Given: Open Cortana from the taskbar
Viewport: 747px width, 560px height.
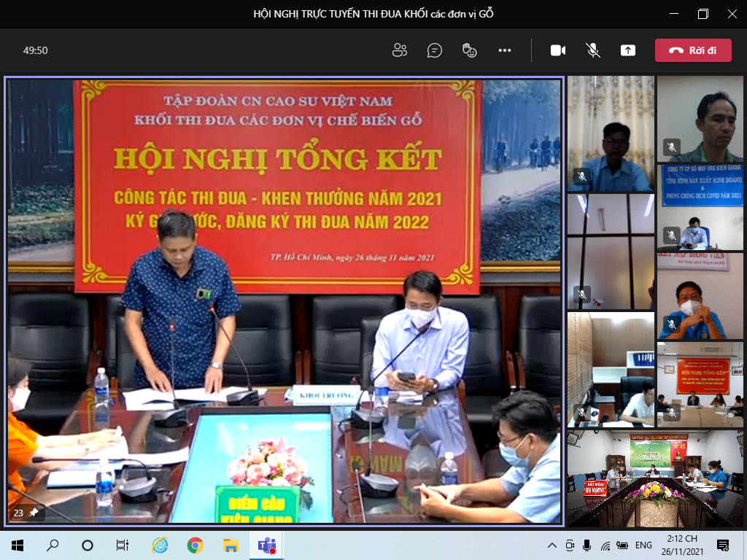Looking at the screenshot, I should coord(88,545).
